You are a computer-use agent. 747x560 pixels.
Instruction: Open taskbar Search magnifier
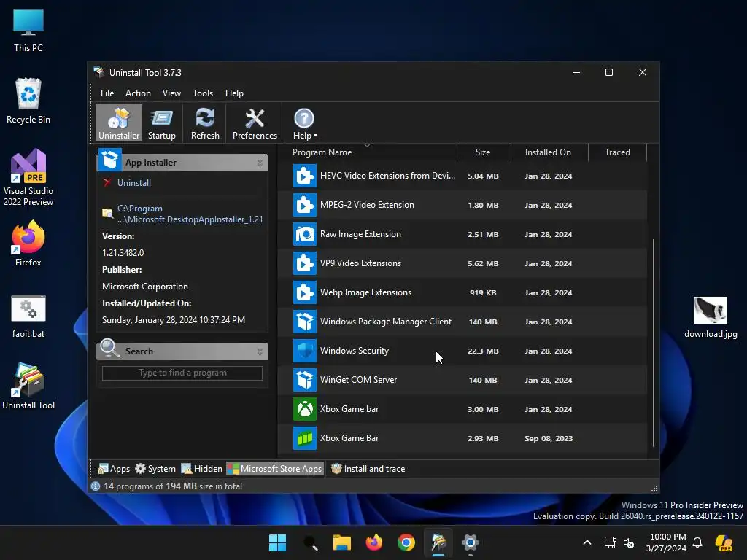(310, 542)
